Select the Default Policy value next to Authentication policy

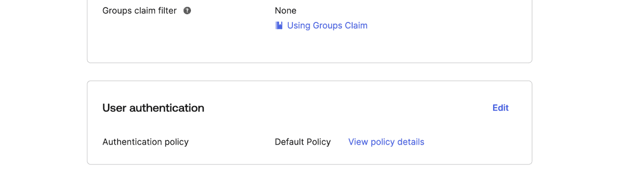pyautogui.click(x=303, y=142)
